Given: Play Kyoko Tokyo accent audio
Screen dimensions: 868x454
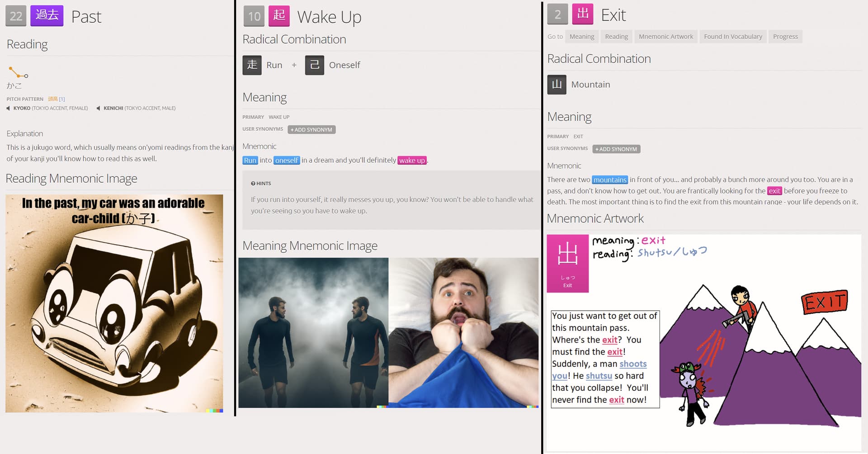Looking at the screenshot, I should point(47,108).
